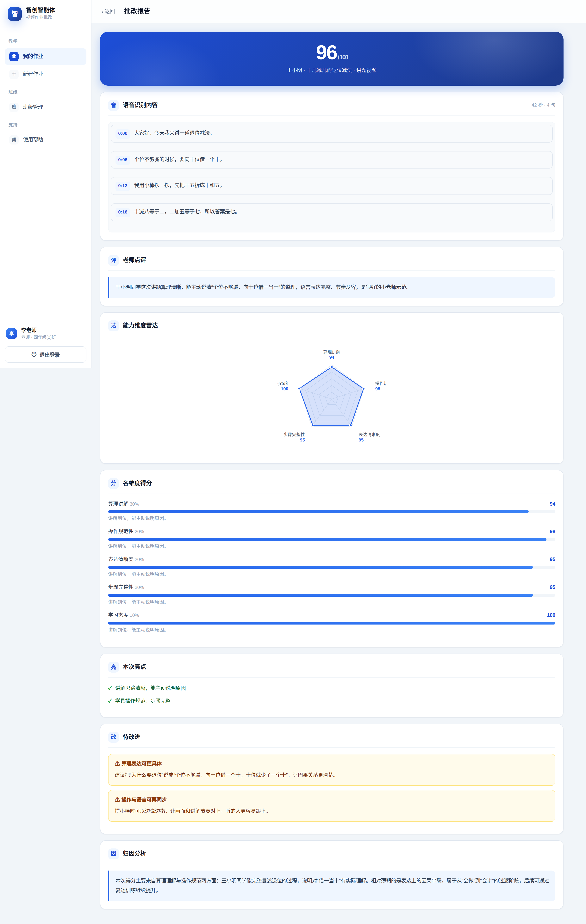Viewport: 586px width, 924px height.
Task: Click the 表达清晰度 score progress bar
Action: point(332,567)
